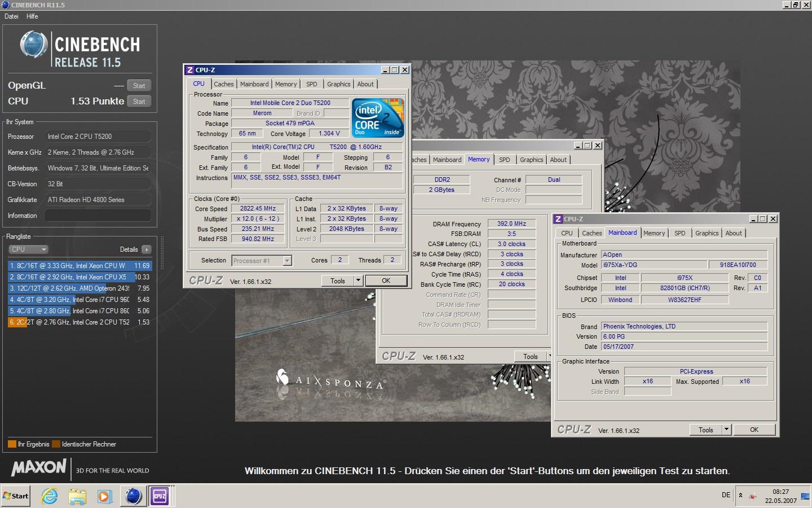Open Internet Explorer from the taskbar

coord(50,496)
